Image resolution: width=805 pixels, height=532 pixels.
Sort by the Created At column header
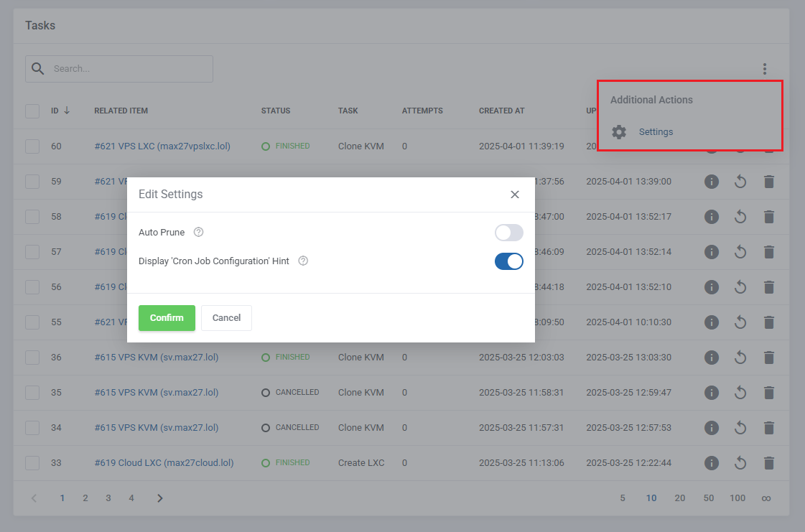pyautogui.click(x=501, y=111)
